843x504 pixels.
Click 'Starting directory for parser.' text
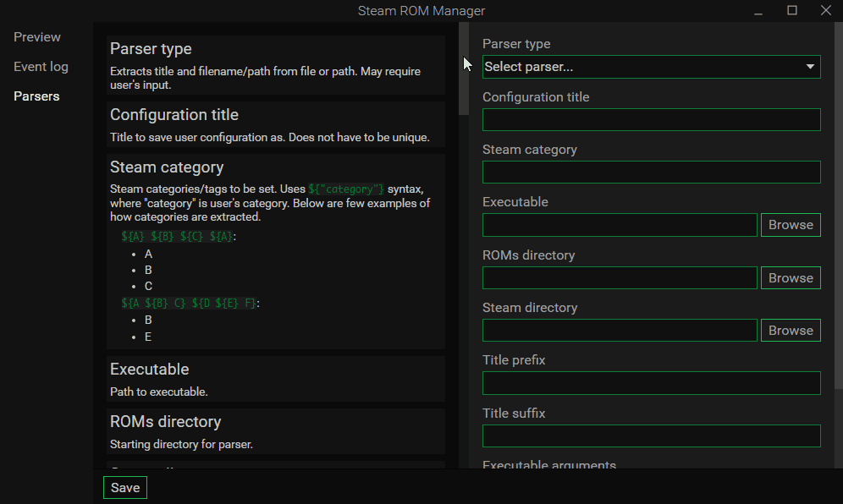[x=181, y=444]
